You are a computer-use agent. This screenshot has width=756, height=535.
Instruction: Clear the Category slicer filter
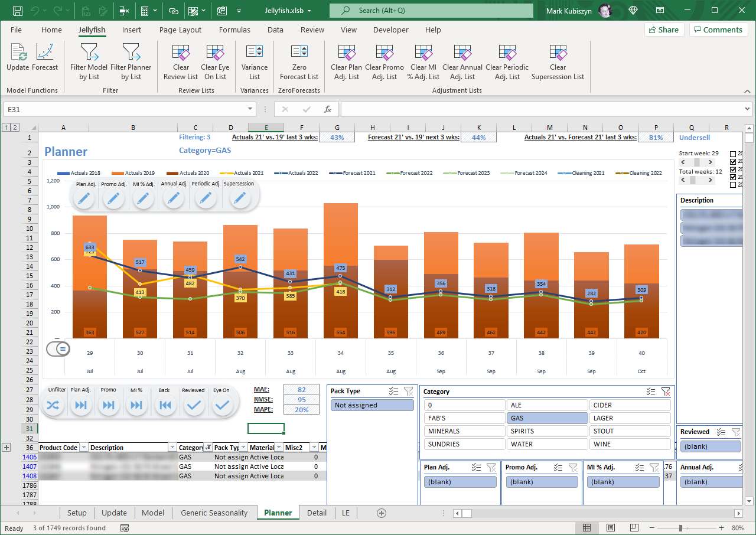point(666,392)
